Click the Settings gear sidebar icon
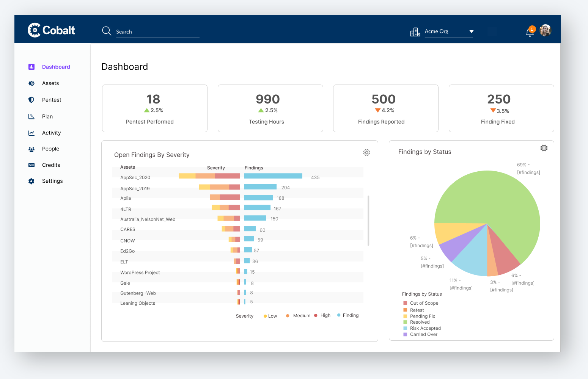588x379 pixels. point(31,181)
